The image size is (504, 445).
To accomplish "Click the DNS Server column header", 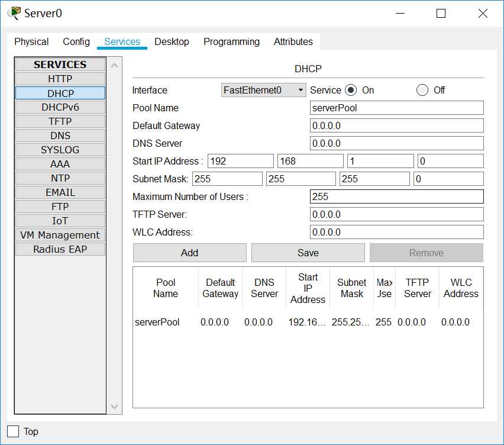I will 264,288.
